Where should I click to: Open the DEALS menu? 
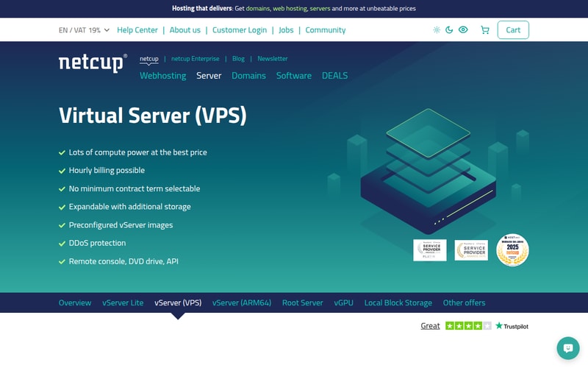point(334,76)
